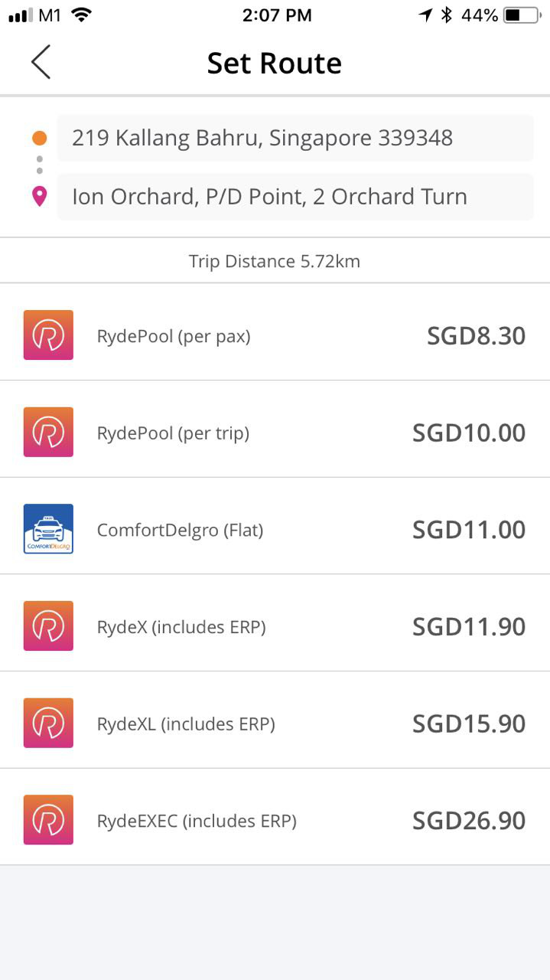The width and height of the screenshot is (550, 980).
Task: Select RydePool (per pax) ride option
Action: [174, 336]
